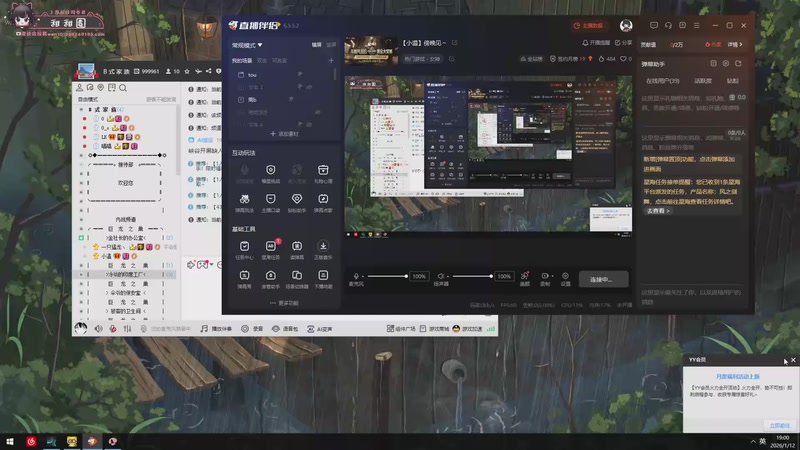Screen dimensions: 800x450
Task: Click the red 主播数据 button
Action: point(589,26)
